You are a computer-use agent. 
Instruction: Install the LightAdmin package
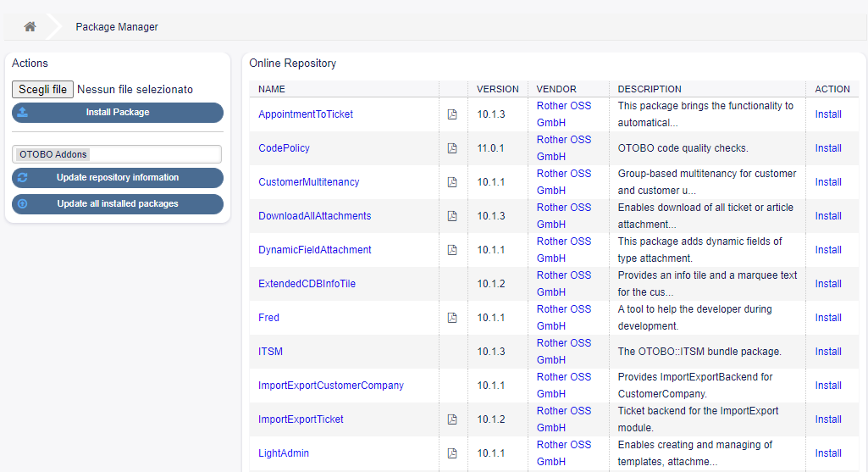(x=828, y=453)
